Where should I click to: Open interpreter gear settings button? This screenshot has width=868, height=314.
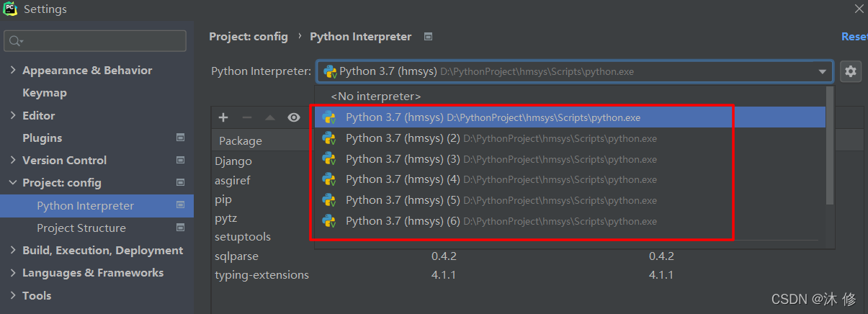(x=851, y=71)
